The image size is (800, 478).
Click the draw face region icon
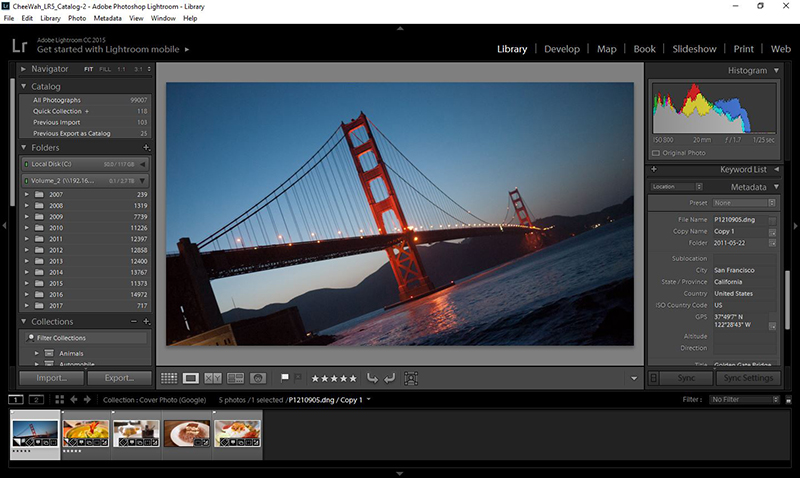click(x=411, y=378)
